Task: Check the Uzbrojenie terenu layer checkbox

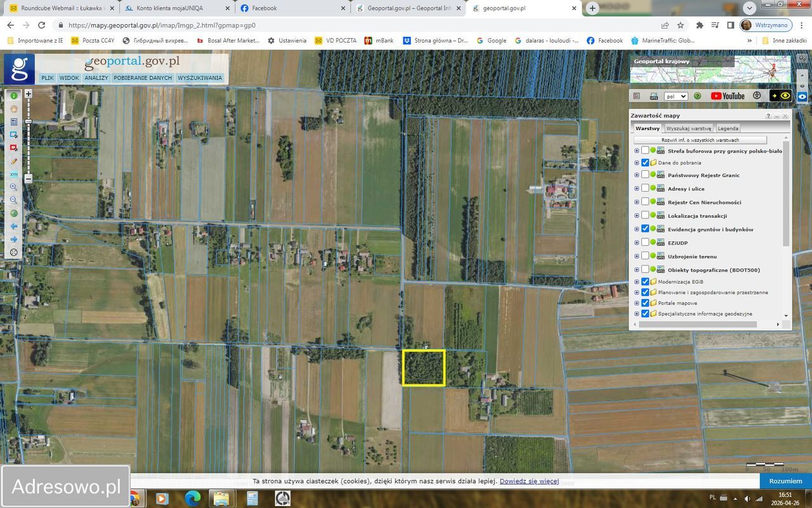Action: pyautogui.click(x=645, y=256)
